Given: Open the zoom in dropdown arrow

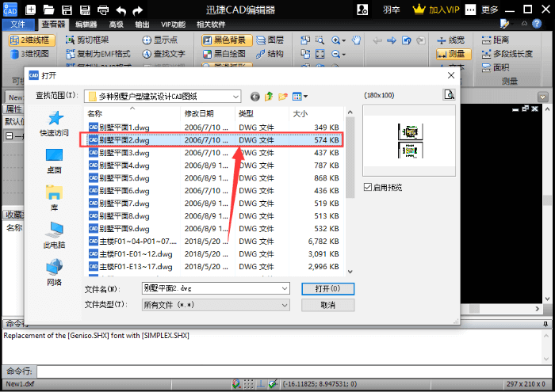Looking at the screenshot, I should [x=343, y=40].
